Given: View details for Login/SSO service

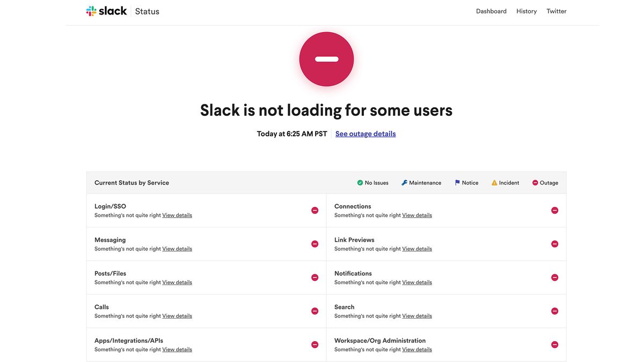Looking at the screenshot, I should (x=177, y=215).
